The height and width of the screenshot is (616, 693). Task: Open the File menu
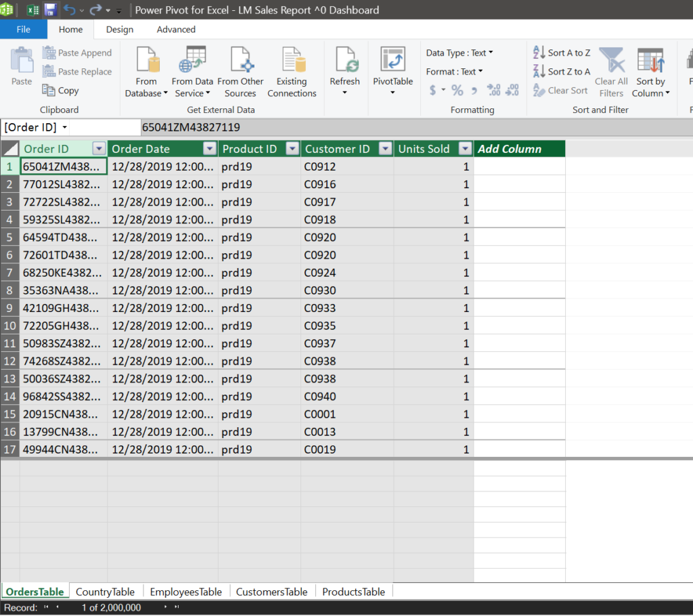[24, 30]
